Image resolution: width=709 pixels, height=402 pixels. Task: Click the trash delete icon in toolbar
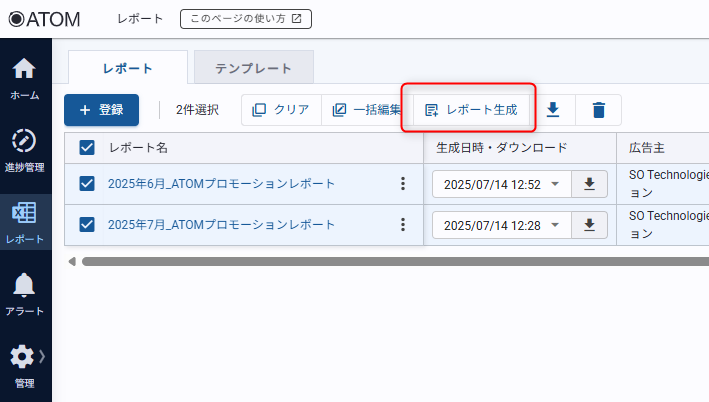pyautogui.click(x=598, y=110)
